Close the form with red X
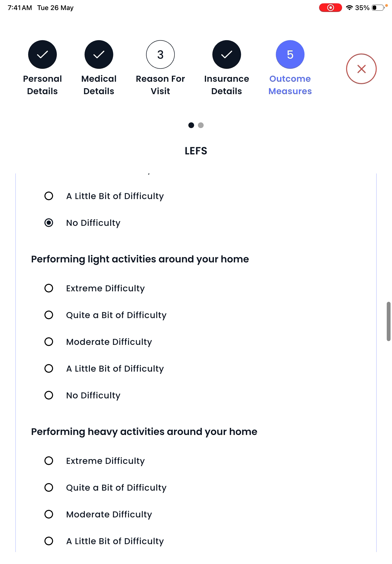Screen dimensions: 392x564 (x=361, y=69)
